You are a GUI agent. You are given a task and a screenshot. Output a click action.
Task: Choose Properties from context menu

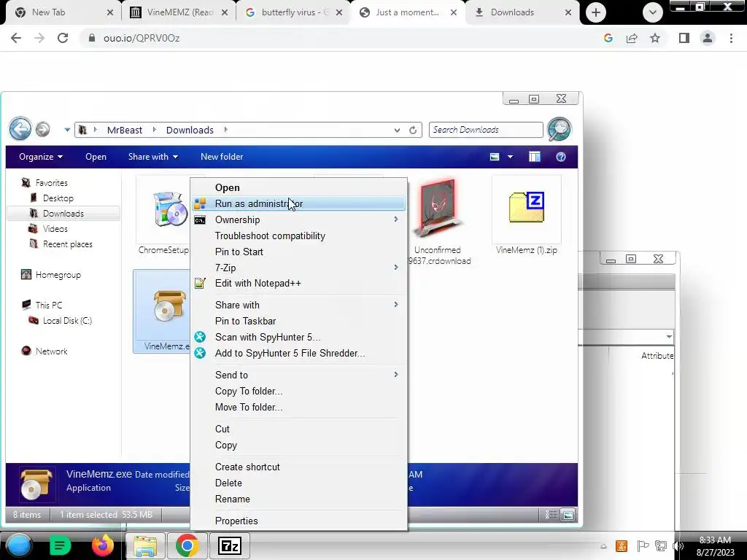[x=298, y=521]
